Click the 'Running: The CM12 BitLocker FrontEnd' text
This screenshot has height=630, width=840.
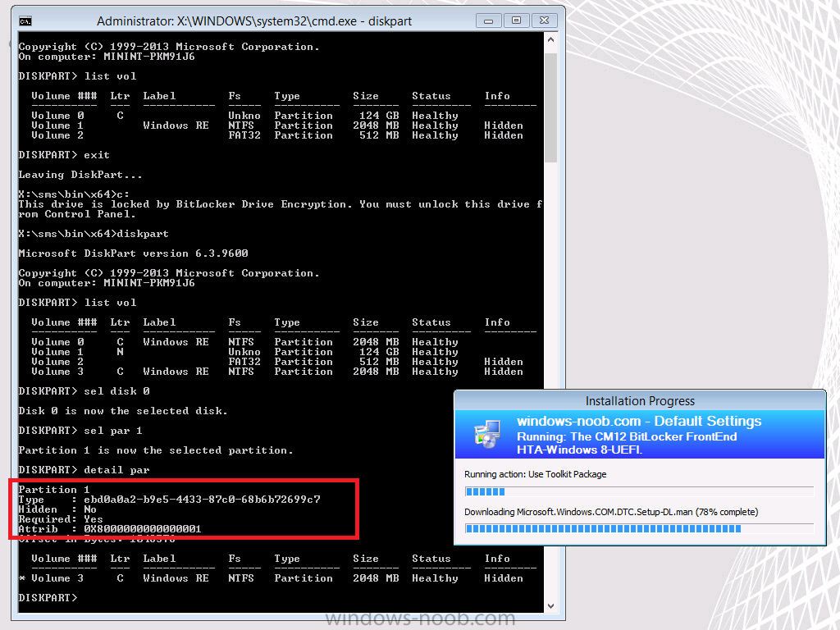pyautogui.click(x=627, y=436)
